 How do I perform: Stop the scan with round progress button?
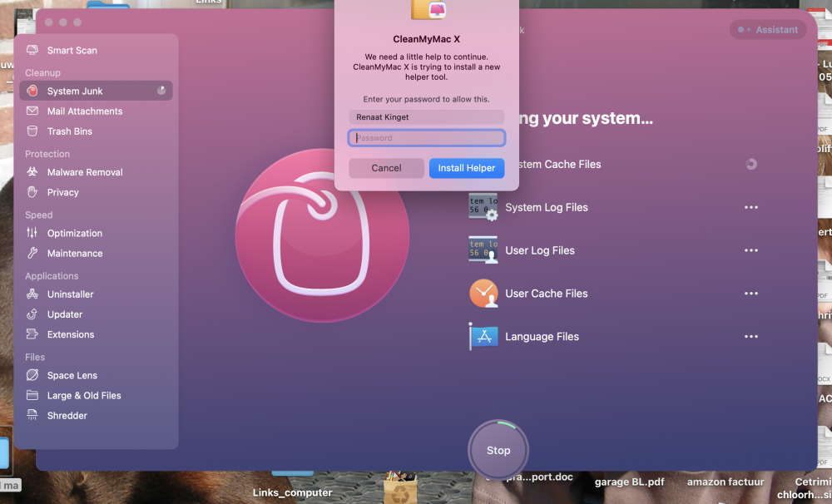[x=498, y=450]
